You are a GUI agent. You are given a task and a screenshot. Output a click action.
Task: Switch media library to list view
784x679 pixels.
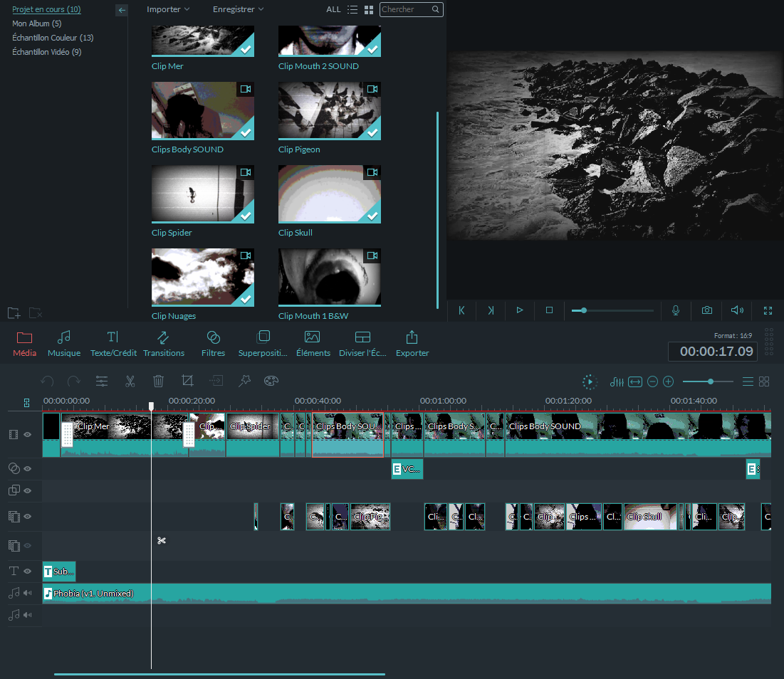[352, 9]
